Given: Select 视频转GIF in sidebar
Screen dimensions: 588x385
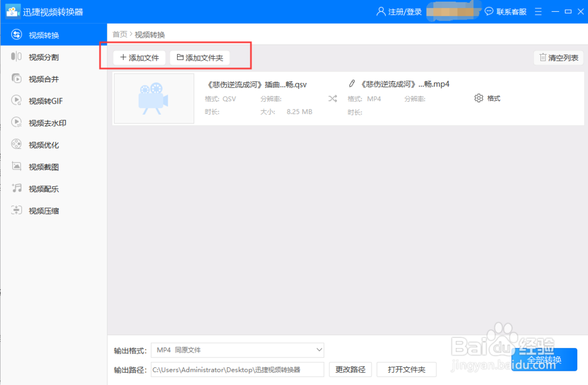Looking at the screenshot, I should click(x=54, y=101).
